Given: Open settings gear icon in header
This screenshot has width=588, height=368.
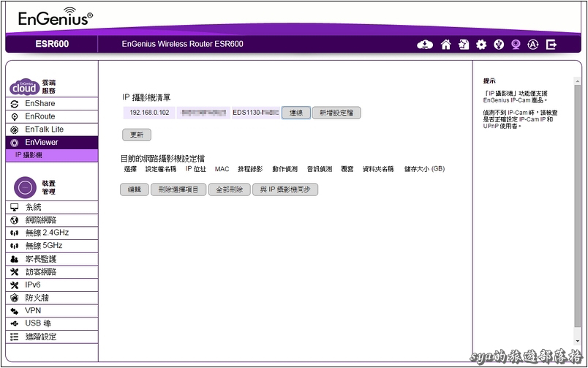Looking at the screenshot, I should click(481, 45).
